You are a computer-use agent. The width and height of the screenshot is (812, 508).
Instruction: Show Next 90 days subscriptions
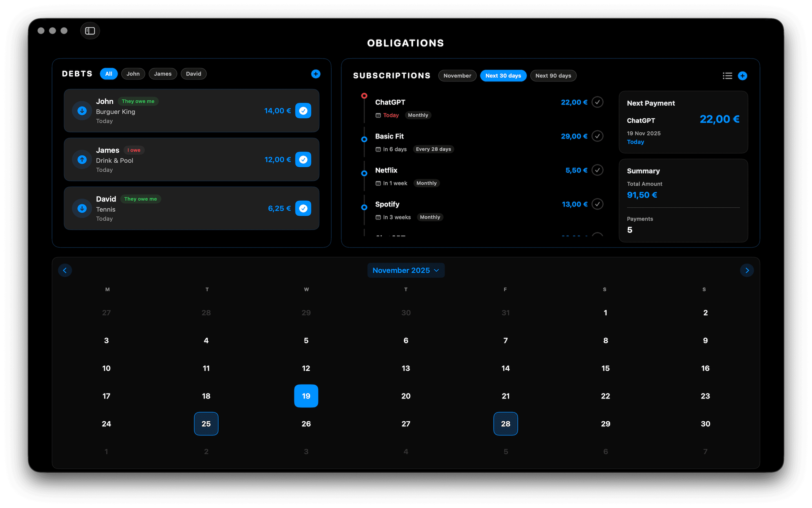(553, 76)
